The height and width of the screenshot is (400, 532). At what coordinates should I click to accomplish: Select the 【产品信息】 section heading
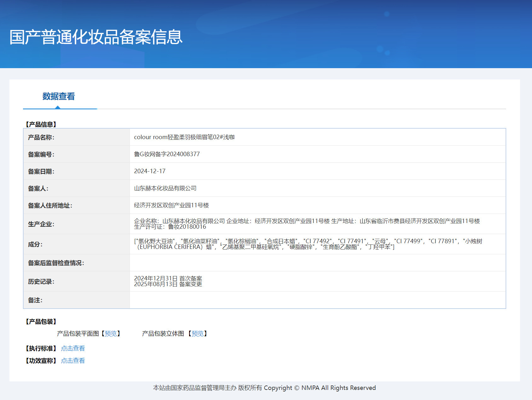(41, 124)
